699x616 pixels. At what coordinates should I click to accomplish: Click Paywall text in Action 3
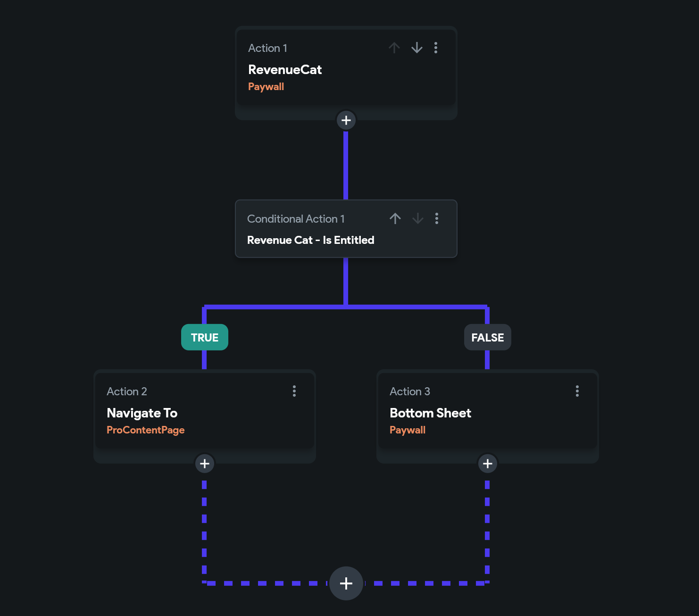click(408, 430)
